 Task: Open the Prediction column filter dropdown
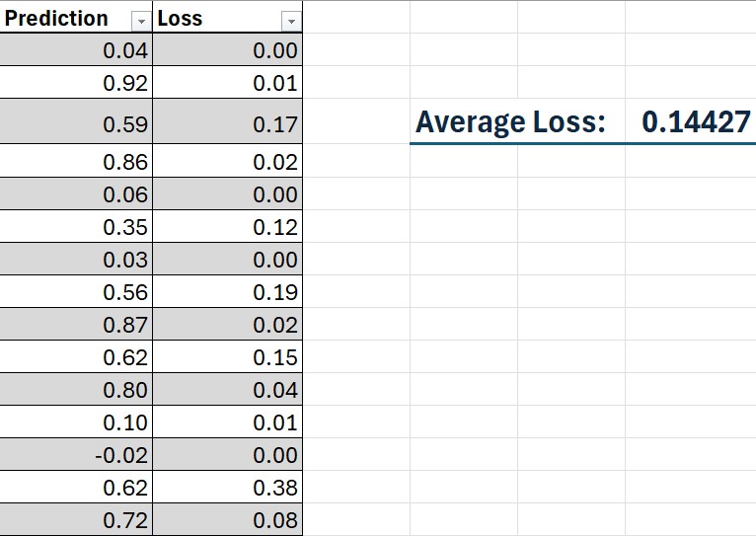[x=141, y=21]
